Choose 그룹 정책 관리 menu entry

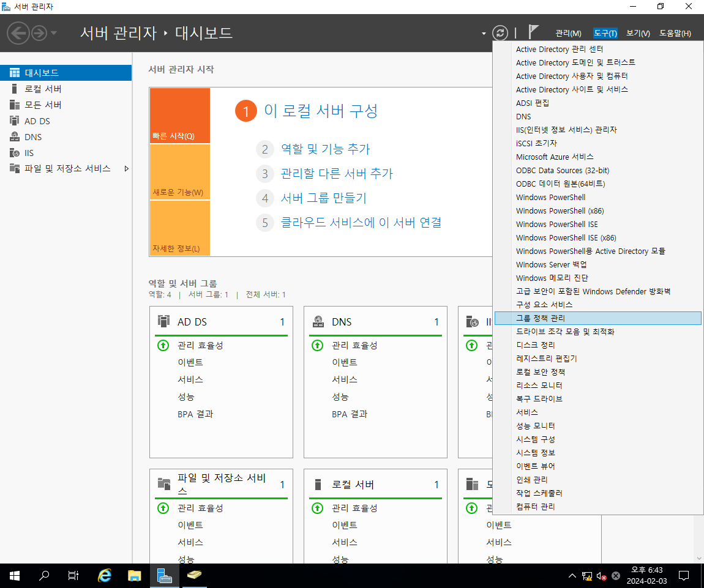click(598, 318)
